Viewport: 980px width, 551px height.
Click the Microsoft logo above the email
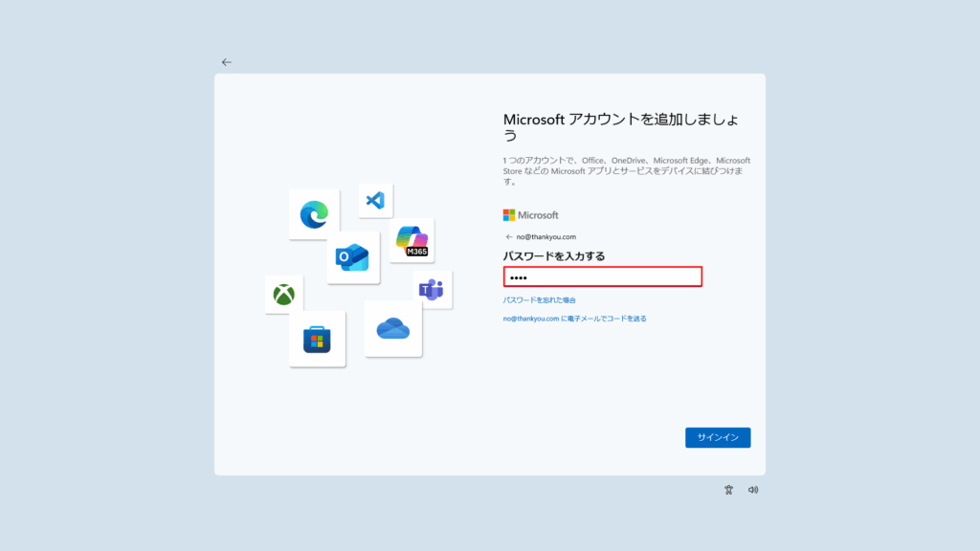530,215
